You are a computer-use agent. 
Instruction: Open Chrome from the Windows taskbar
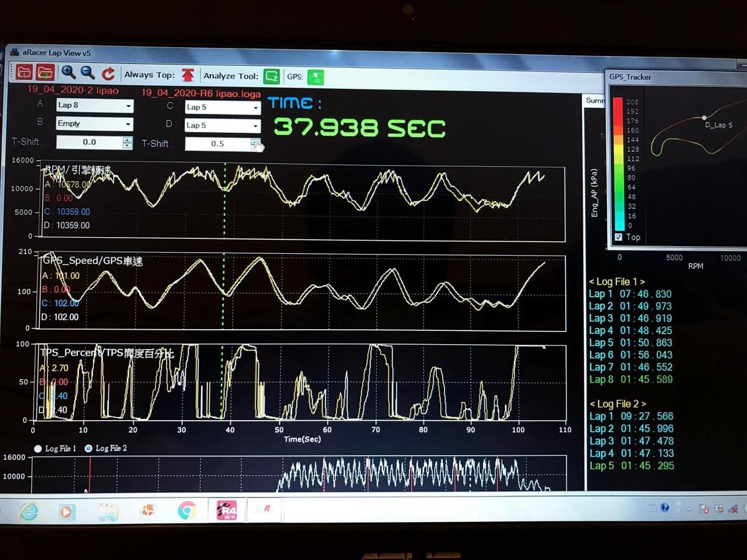point(187,511)
